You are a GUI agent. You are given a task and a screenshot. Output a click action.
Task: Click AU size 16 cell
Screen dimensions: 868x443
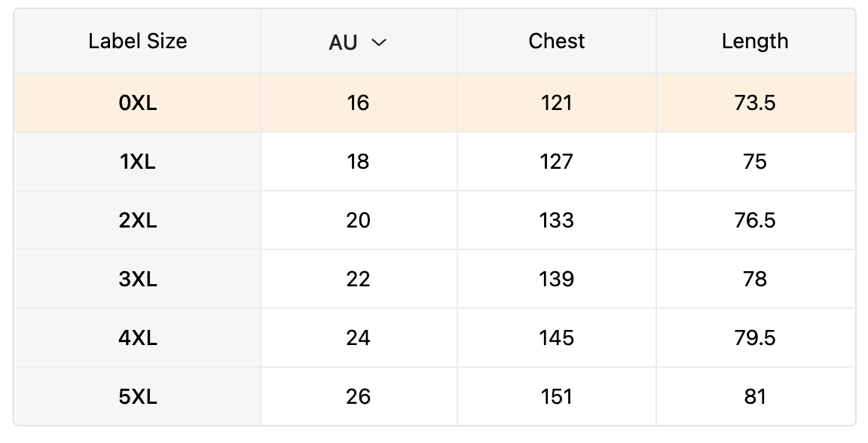[x=358, y=103]
